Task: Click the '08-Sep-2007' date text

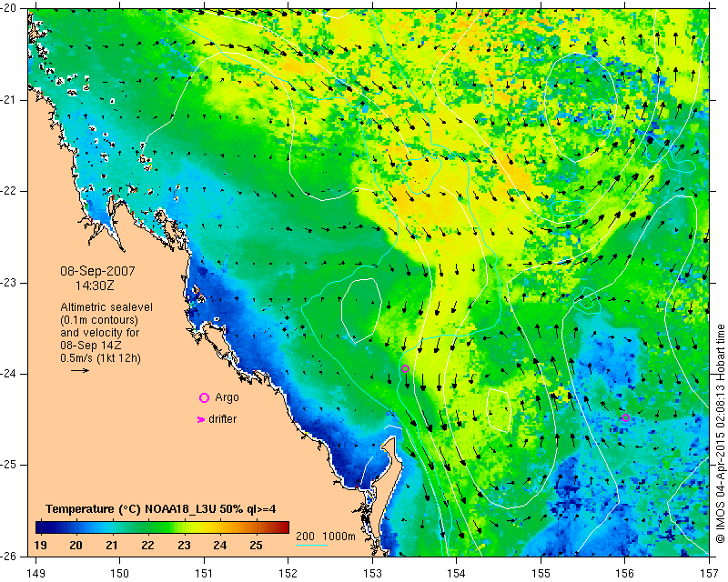Action: 97,271
